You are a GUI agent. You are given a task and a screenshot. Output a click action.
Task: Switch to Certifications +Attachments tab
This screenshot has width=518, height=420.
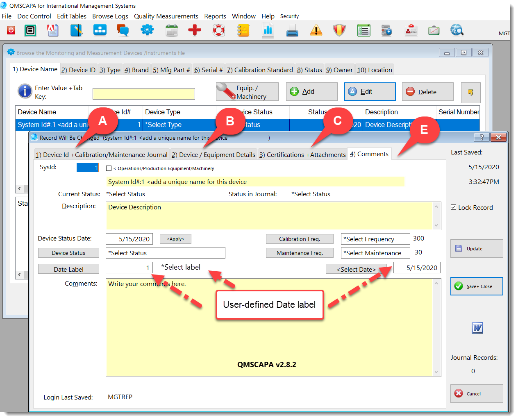point(302,154)
